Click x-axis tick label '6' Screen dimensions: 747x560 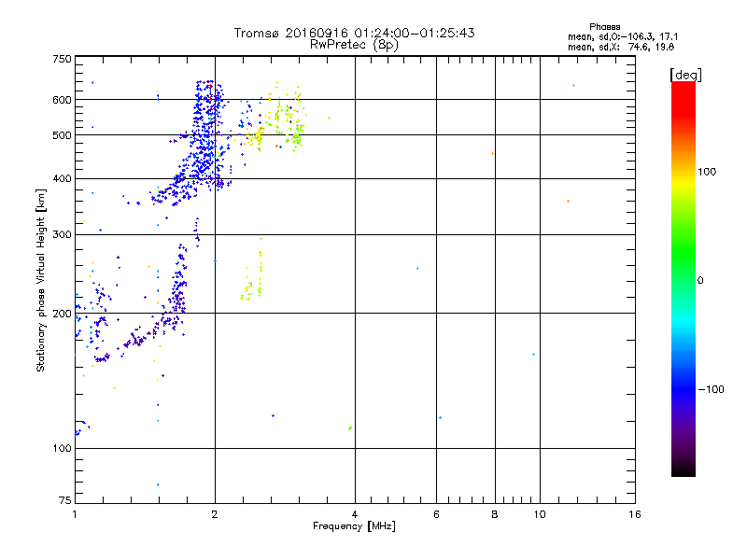[436, 514]
